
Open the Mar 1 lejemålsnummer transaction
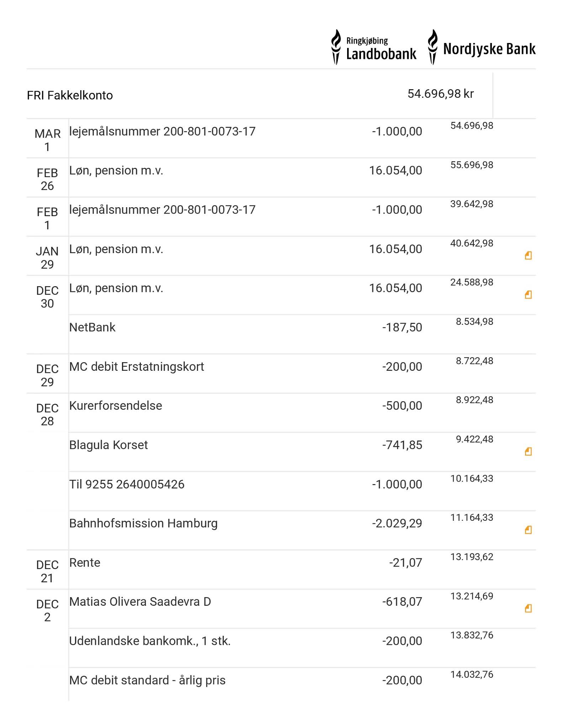(162, 132)
